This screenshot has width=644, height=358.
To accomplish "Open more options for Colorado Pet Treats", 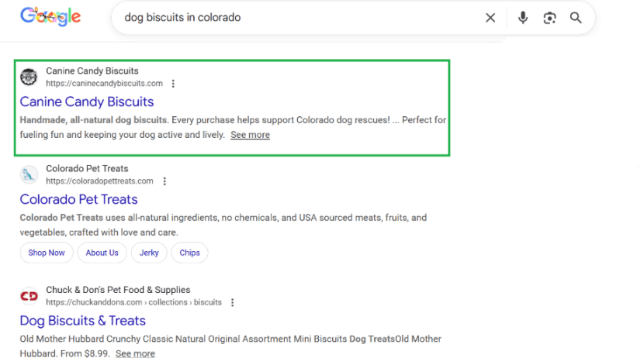I will (x=164, y=181).
